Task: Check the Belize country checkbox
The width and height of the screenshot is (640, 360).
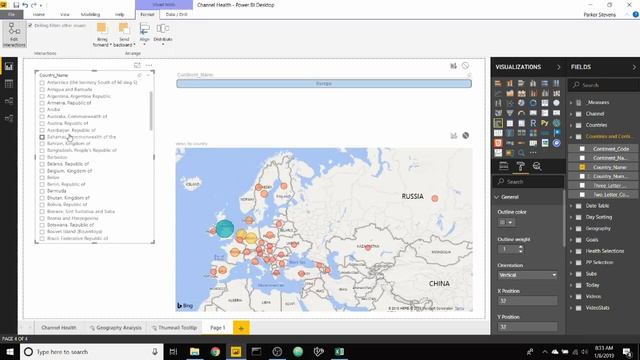Action: [x=42, y=177]
